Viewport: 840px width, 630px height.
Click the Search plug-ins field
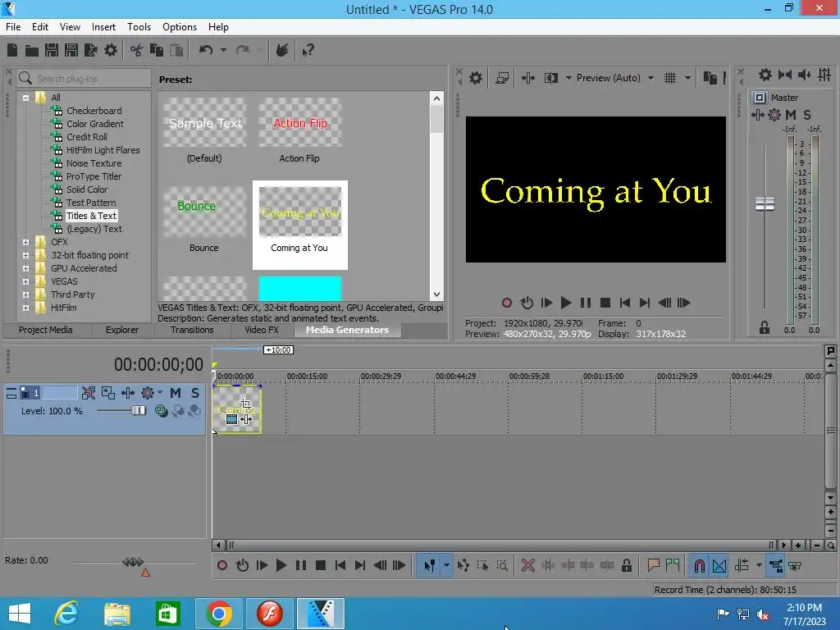point(84,79)
